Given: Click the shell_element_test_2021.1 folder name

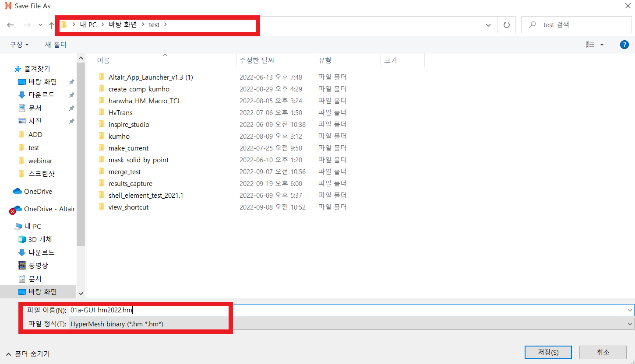Looking at the screenshot, I should (x=146, y=196).
